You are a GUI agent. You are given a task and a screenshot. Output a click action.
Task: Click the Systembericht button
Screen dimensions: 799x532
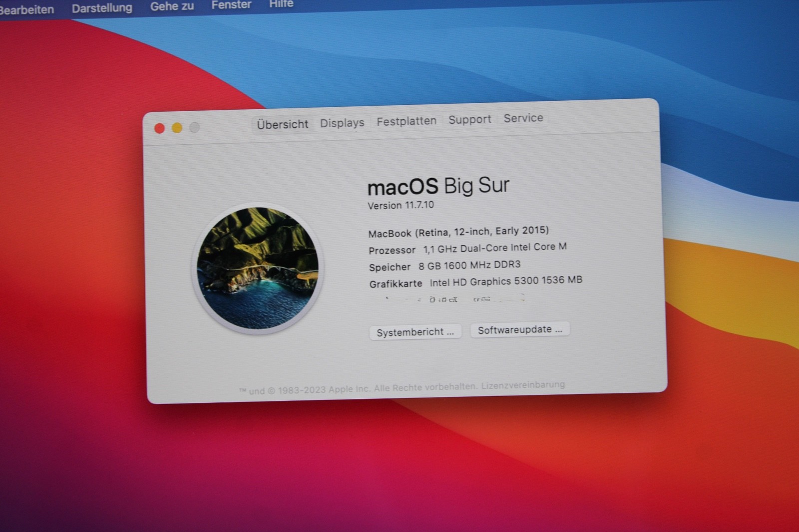415,332
